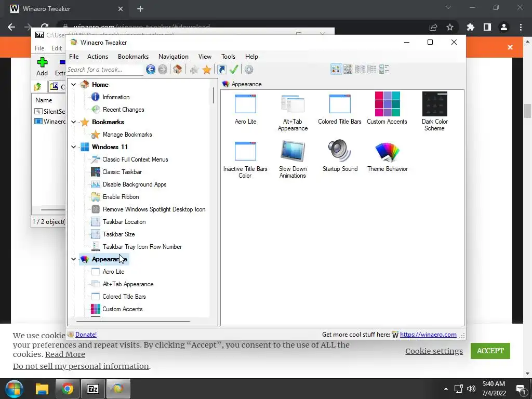Select Manage Bookmarks tree item
The image size is (532, 399).
click(127, 135)
